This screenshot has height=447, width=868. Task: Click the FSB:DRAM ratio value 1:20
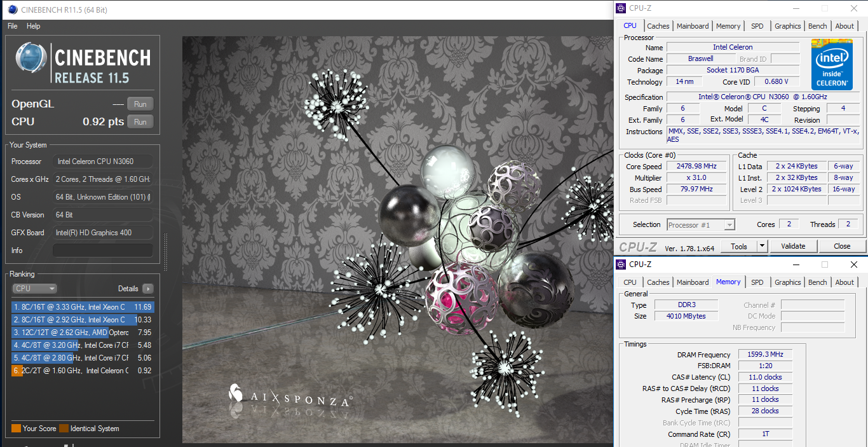765,366
